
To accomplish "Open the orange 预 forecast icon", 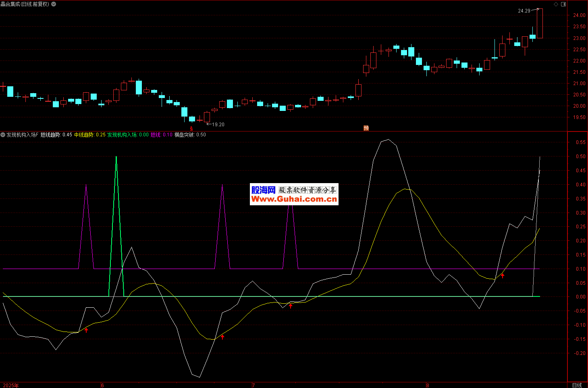I will [x=366, y=128].
